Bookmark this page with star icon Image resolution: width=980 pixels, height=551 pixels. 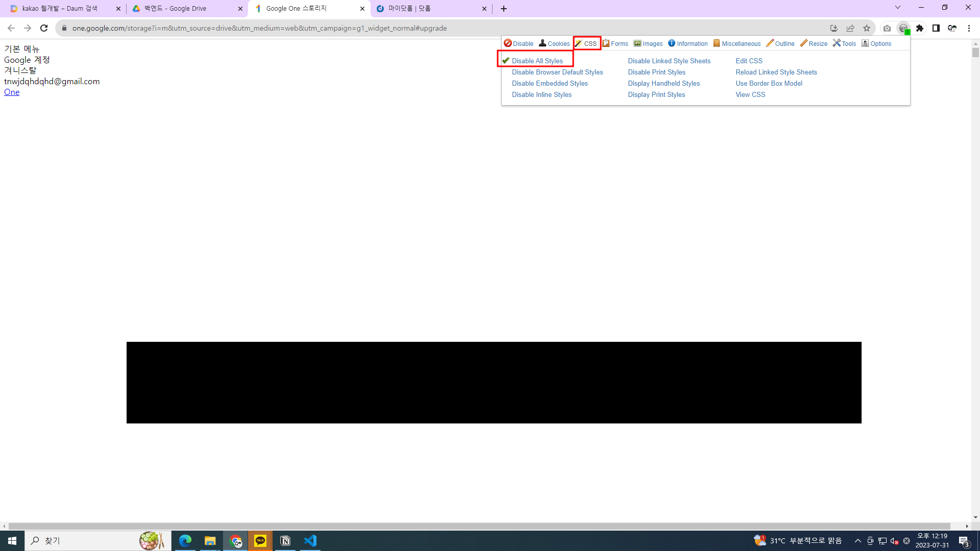click(x=867, y=29)
